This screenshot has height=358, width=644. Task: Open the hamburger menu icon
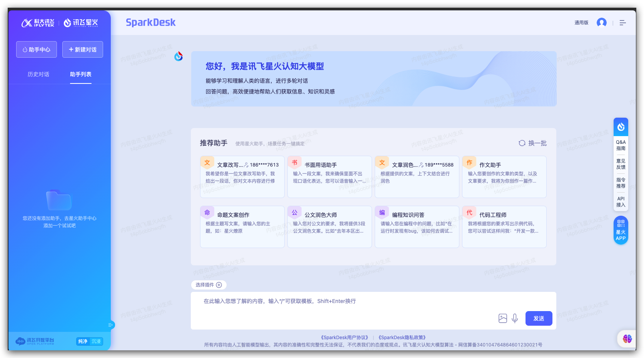(623, 23)
